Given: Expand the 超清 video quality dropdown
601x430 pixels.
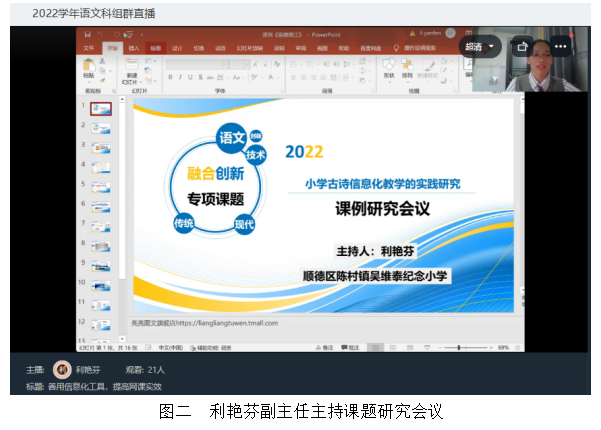Looking at the screenshot, I should click(480, 46).
